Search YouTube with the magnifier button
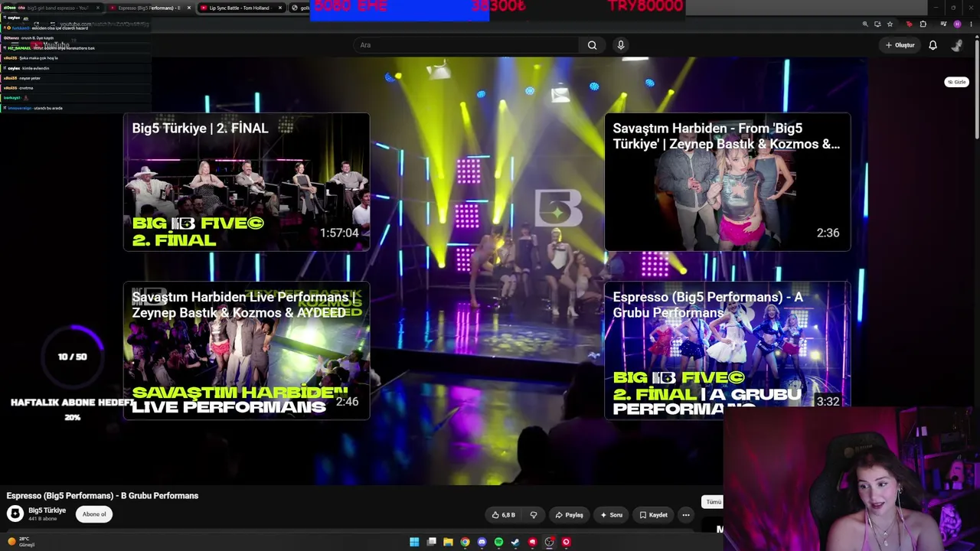980x551 pixels. [592, 45]
